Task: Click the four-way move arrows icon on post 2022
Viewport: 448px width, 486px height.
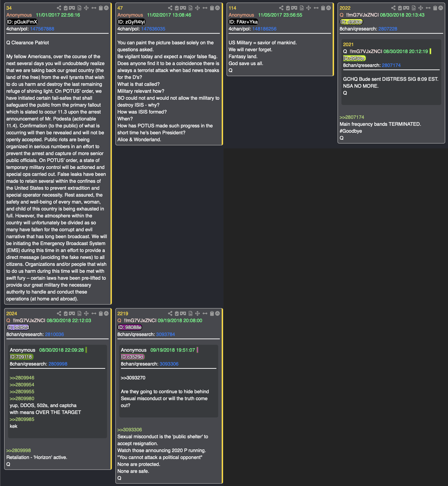Action: pyautogui.click(x=421, y=8)
